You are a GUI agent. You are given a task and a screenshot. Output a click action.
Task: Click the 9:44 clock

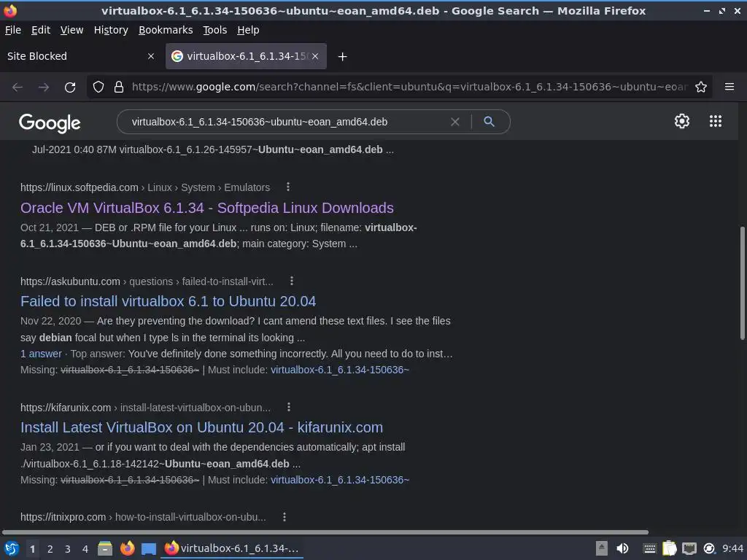(732, 548)
